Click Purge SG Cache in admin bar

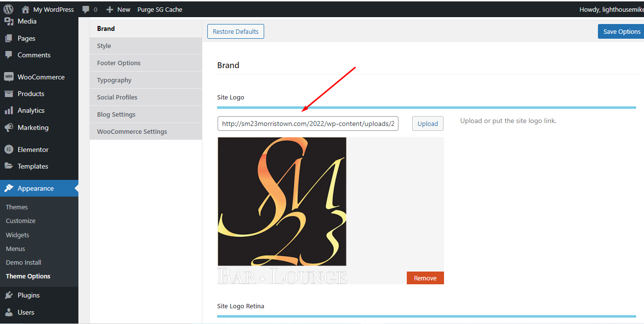pos(160,9)
